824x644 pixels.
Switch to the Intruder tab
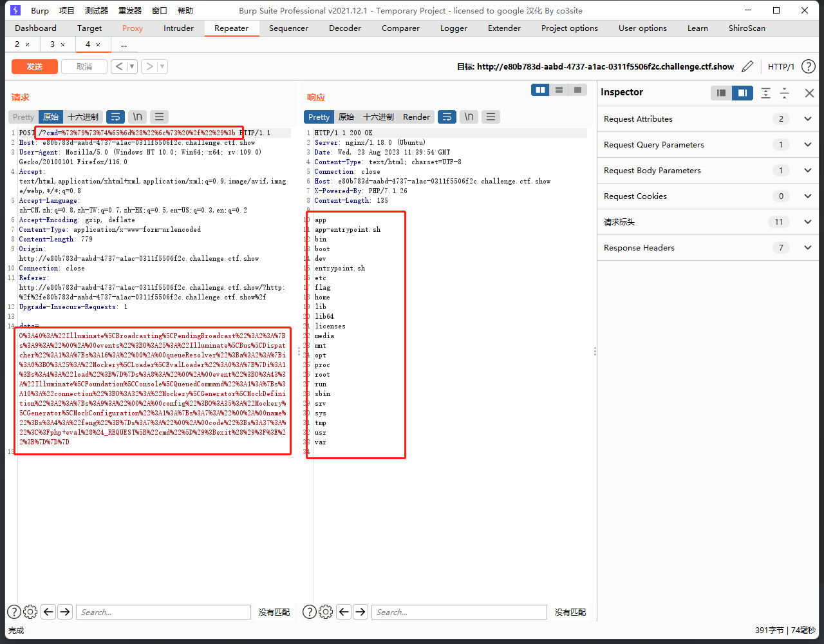pyautogui.click(x=179, y=28)
